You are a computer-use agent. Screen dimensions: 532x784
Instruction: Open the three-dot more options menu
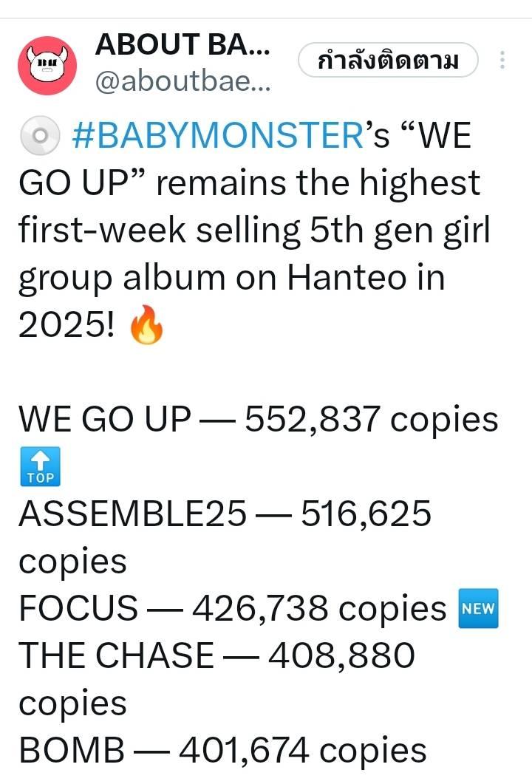coord(502,60)
